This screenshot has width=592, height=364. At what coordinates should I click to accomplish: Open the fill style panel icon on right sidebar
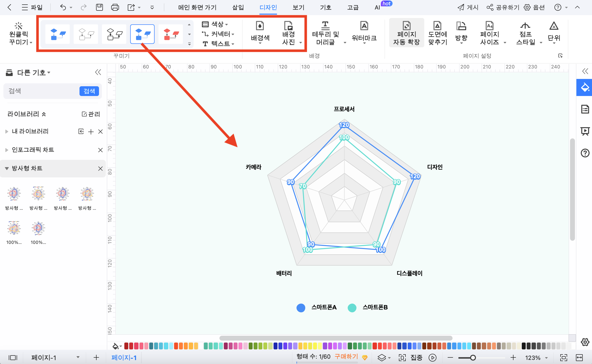584,87
